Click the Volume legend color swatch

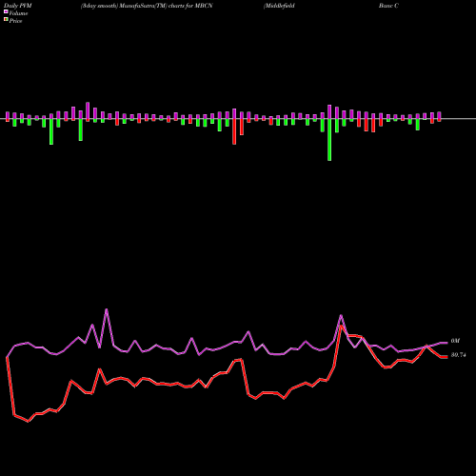pos(6,11)
